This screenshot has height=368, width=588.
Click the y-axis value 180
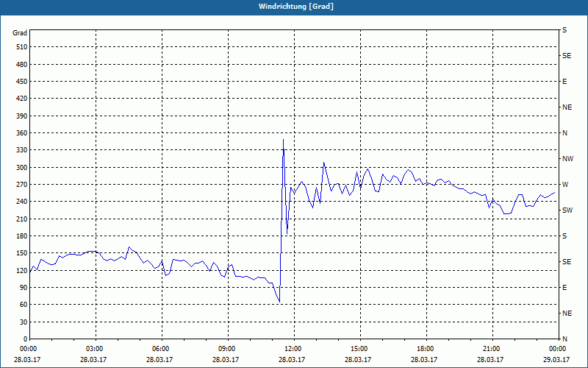click(x=22, y=236)
